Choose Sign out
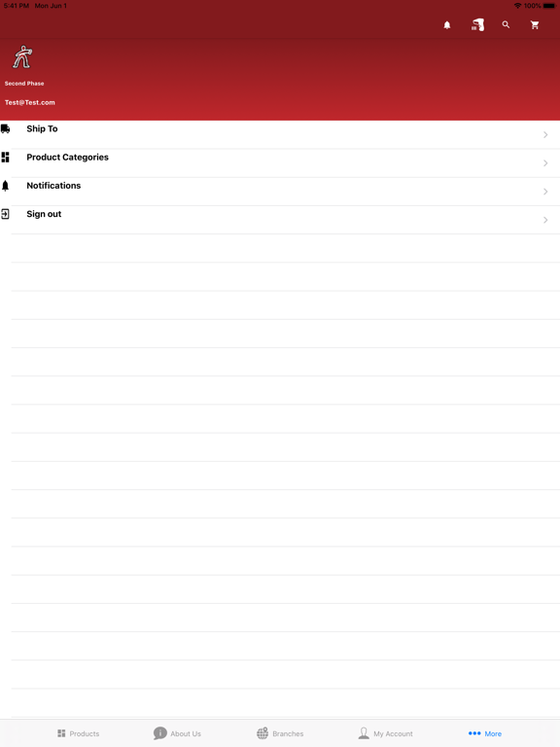 [x=280, y=220]
